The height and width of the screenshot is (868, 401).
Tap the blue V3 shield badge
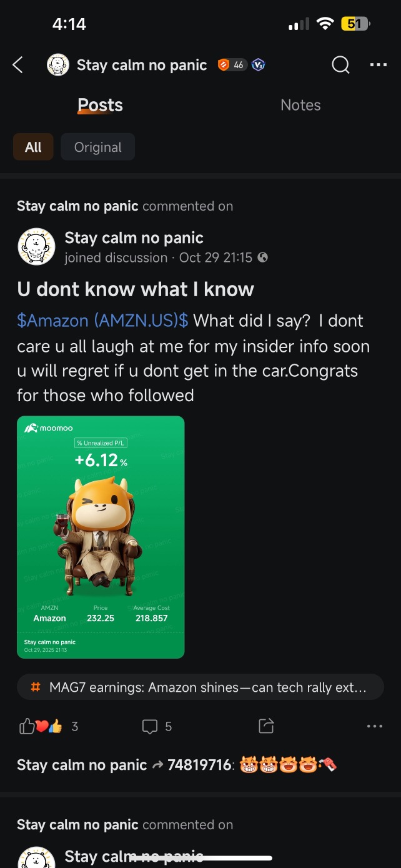coord(258,65)
